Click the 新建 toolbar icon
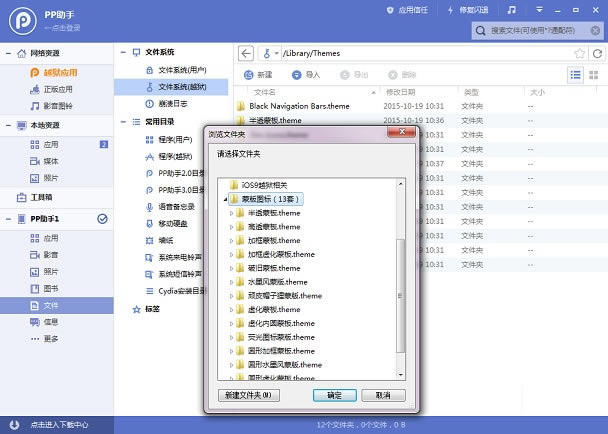The width and height of the screenshot is (608, 434). tap(249, 75)
